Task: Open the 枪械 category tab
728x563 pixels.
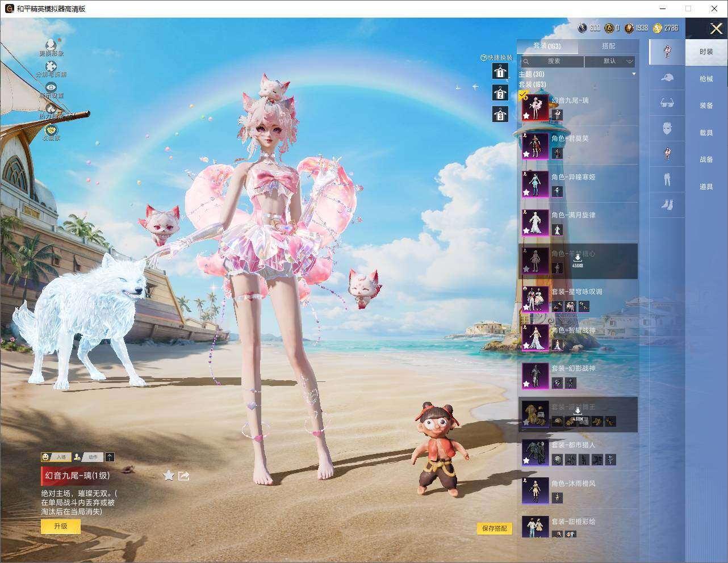Action: [706, 79]
